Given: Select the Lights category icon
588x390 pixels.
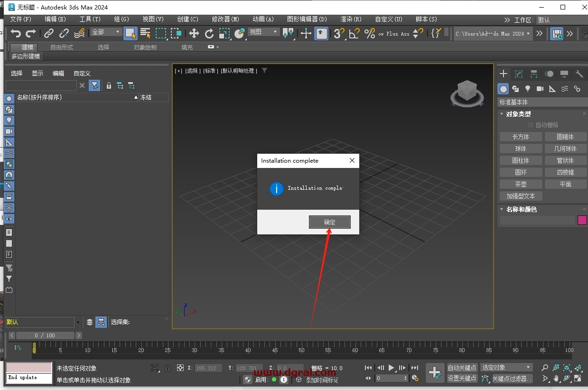Looking at the screenshot, I should coord(528,89).
